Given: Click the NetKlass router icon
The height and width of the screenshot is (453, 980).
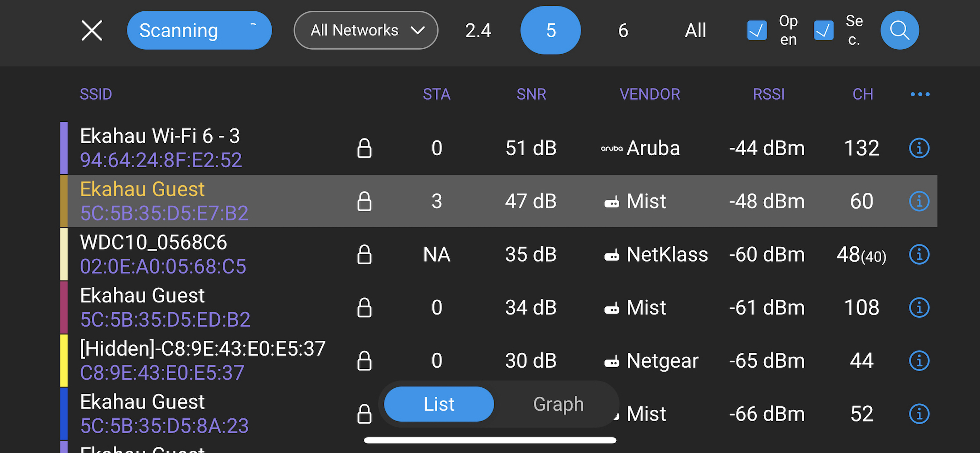Looking at the screenshot, I should coord(612,255).
